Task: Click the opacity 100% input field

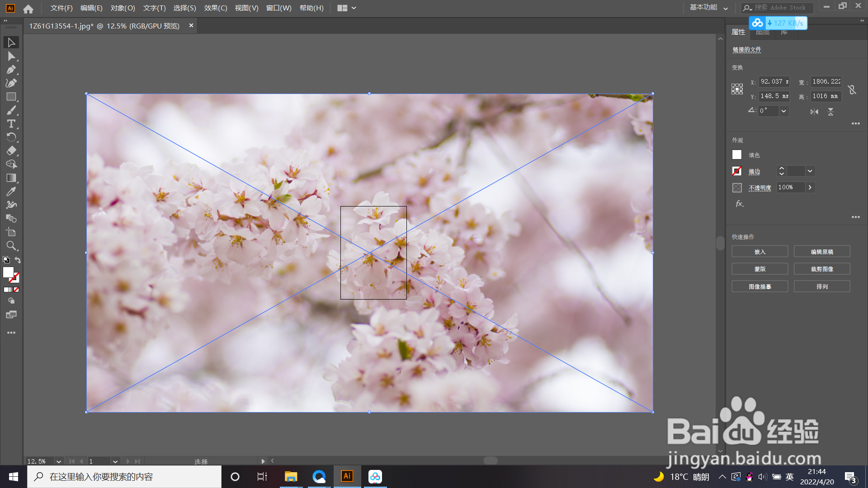Action: tap(790, 188)
